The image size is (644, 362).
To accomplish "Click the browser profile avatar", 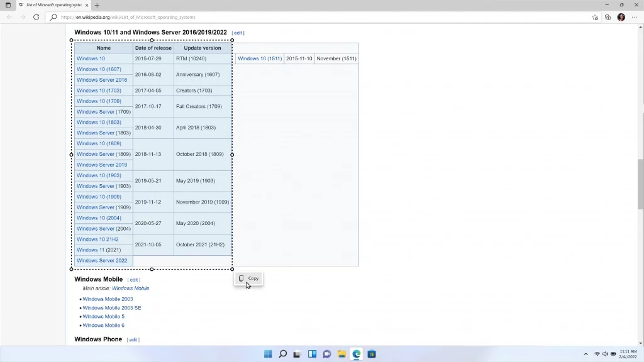I will click(622, 18).
